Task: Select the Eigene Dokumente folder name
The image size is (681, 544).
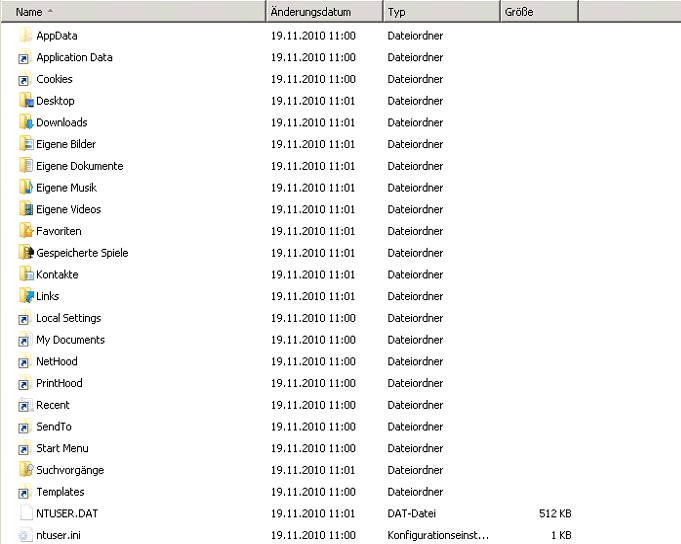Action: [x=80, y=166]
